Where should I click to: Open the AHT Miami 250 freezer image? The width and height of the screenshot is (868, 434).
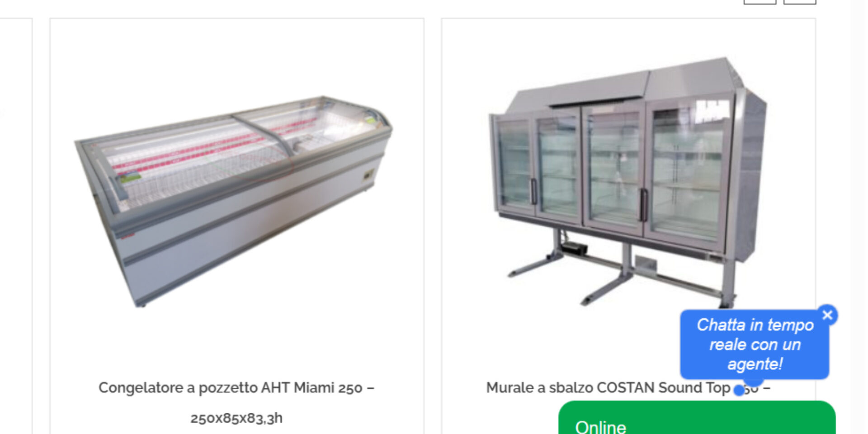[x=234, y=201]
